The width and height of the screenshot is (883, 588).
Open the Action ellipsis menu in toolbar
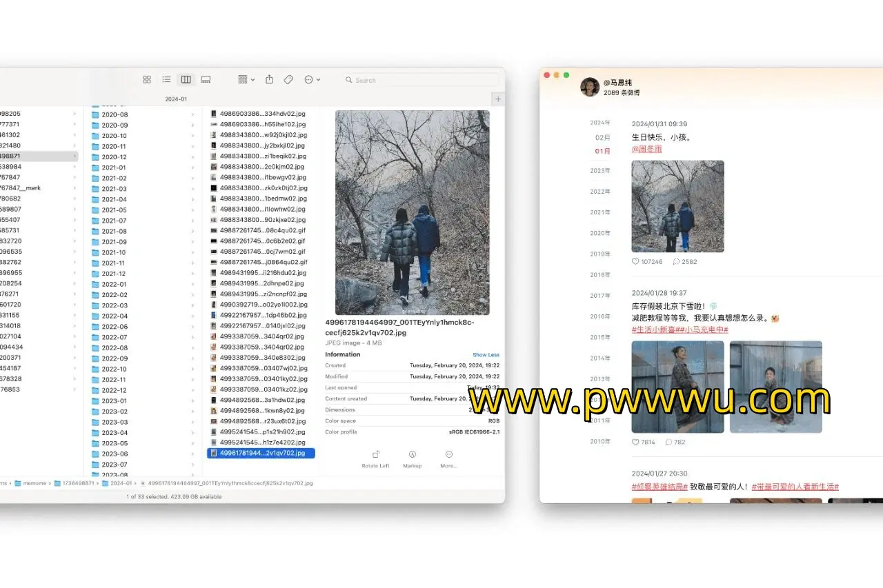point(312,80)
